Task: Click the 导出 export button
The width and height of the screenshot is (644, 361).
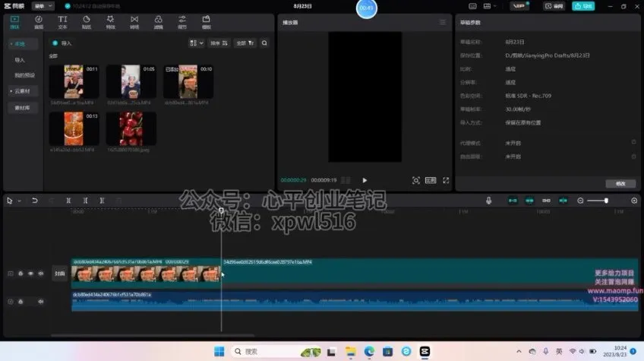Action: [583, 6]
